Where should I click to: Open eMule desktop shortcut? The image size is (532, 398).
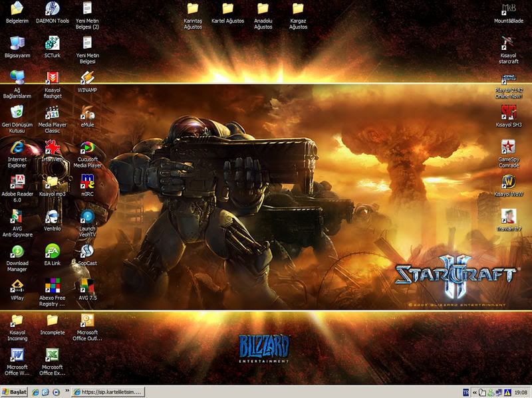(x=87, y=116)
